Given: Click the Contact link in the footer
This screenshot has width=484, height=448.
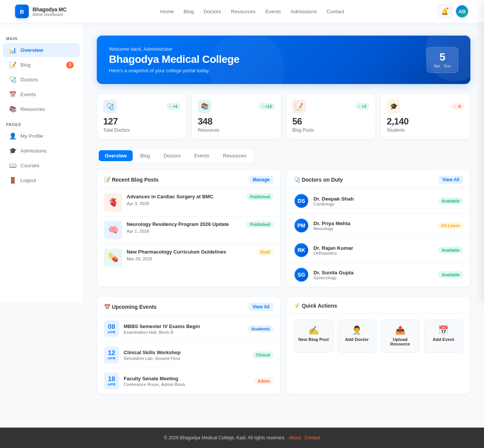Looking at the screenshot, I should point(312,438).
